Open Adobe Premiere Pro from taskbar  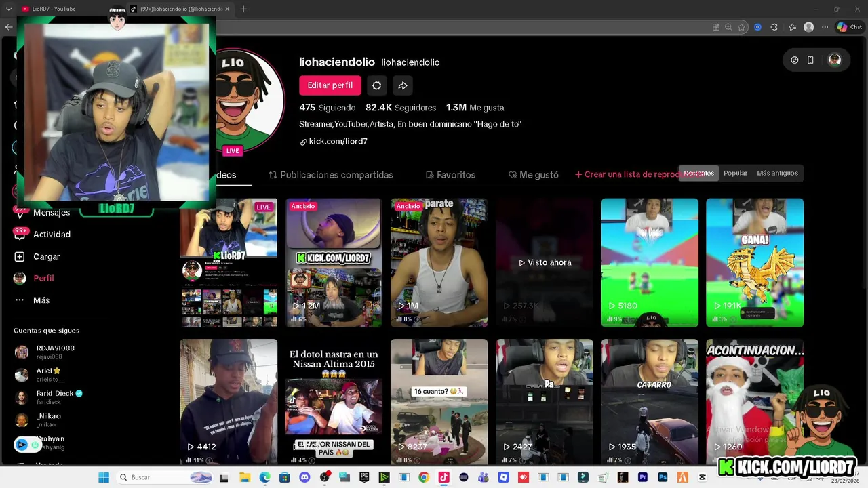(x=643, y=477)
